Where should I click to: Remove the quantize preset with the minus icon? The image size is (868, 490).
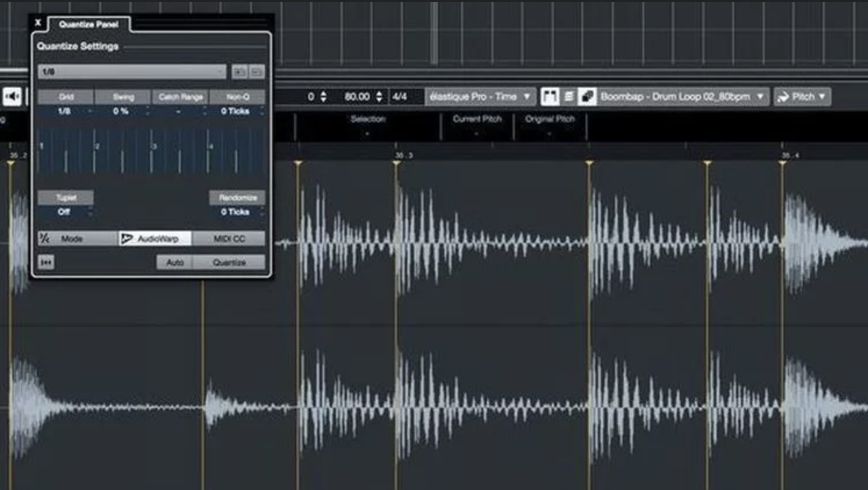coord(257,71)
